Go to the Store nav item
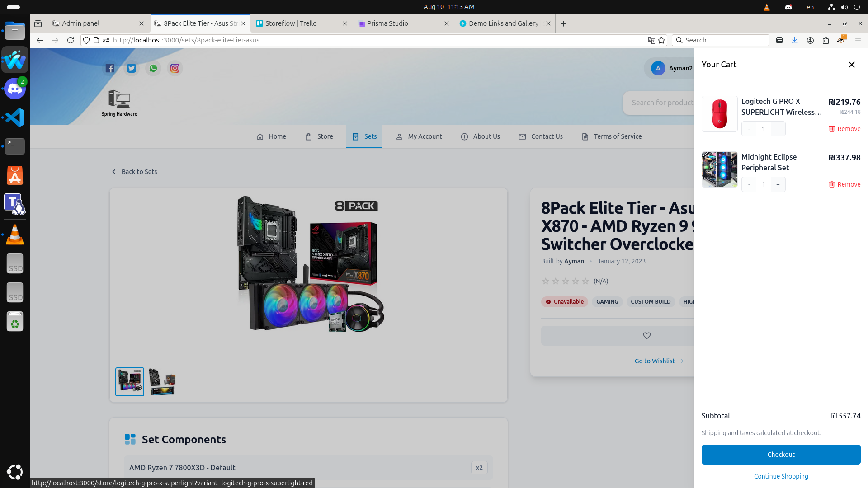Image resolution: width=868 pixels, height=488 pixels. click(x=319, y=136)
